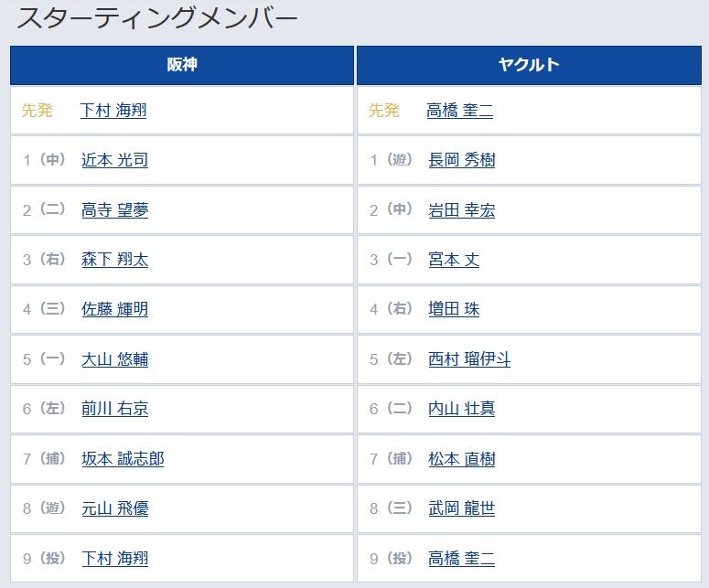Click cleanup hitter 佐藤 輝明 link

(115, 310)
